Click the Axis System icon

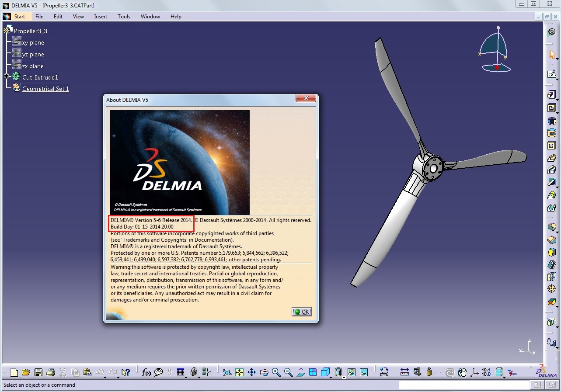click(x=474, y=372)
